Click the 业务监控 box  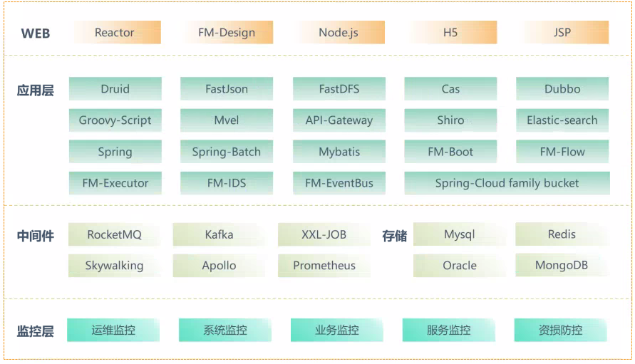click(x=337, y=330)
